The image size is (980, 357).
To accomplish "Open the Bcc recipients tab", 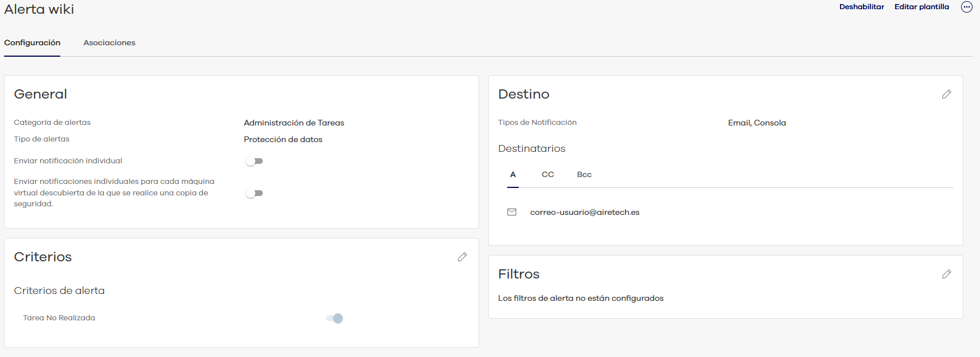I will 584,175.
